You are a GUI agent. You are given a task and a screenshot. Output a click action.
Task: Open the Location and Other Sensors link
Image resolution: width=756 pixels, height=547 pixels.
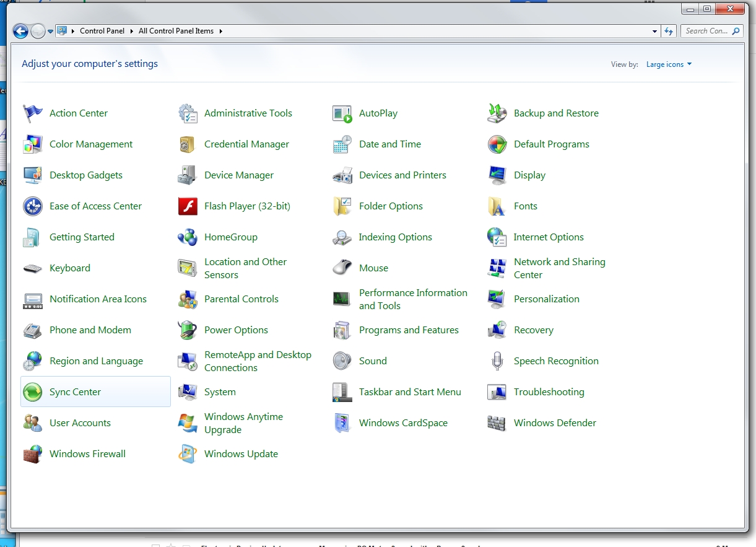(x=245, y=268)
